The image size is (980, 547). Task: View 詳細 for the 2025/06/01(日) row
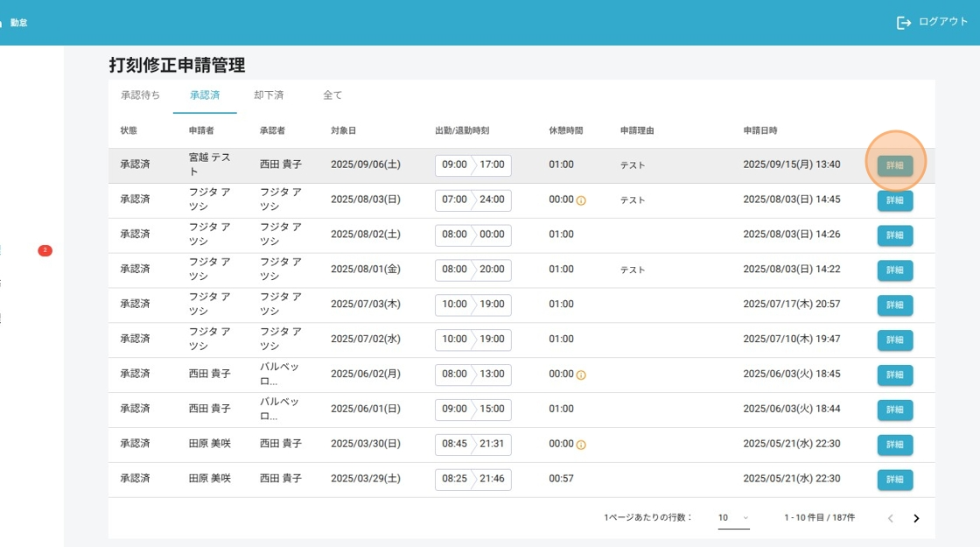895,410
